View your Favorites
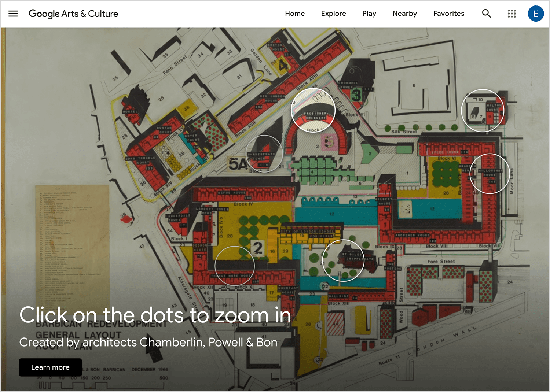 tap(448, 14)
